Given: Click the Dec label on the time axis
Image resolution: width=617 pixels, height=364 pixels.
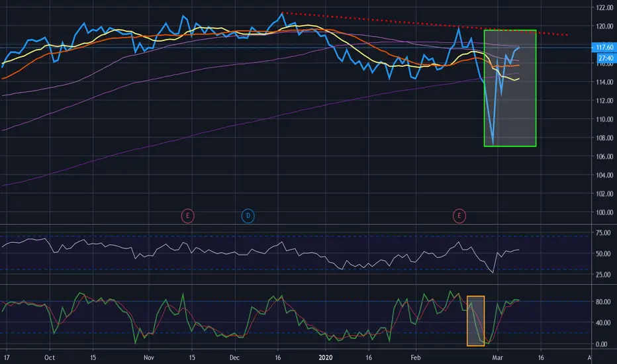Looking at the screenshot, I should click(x=234, y=357).
